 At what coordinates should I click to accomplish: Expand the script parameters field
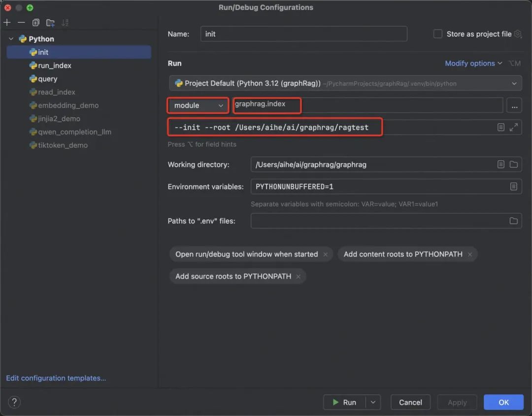(x=514, y=127)
